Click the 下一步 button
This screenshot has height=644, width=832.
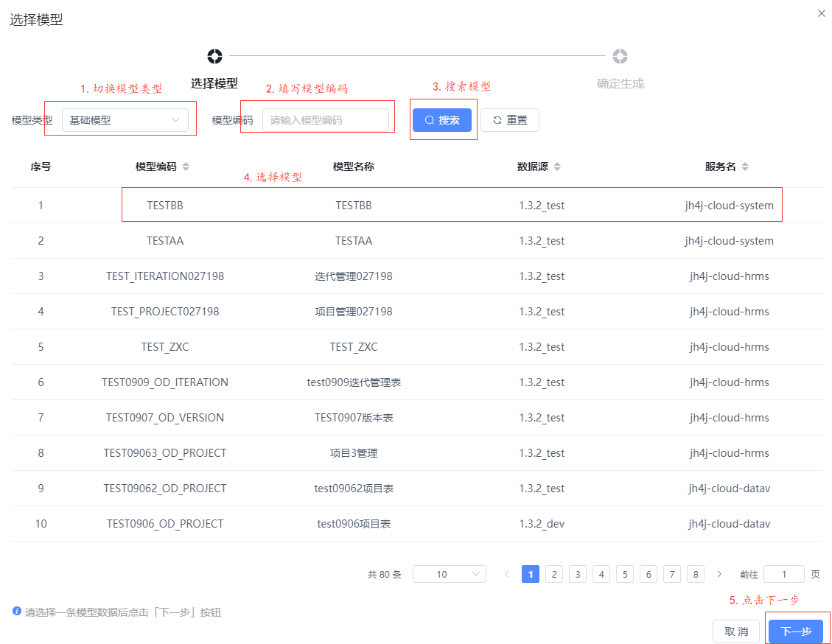[x=796, y=631]
